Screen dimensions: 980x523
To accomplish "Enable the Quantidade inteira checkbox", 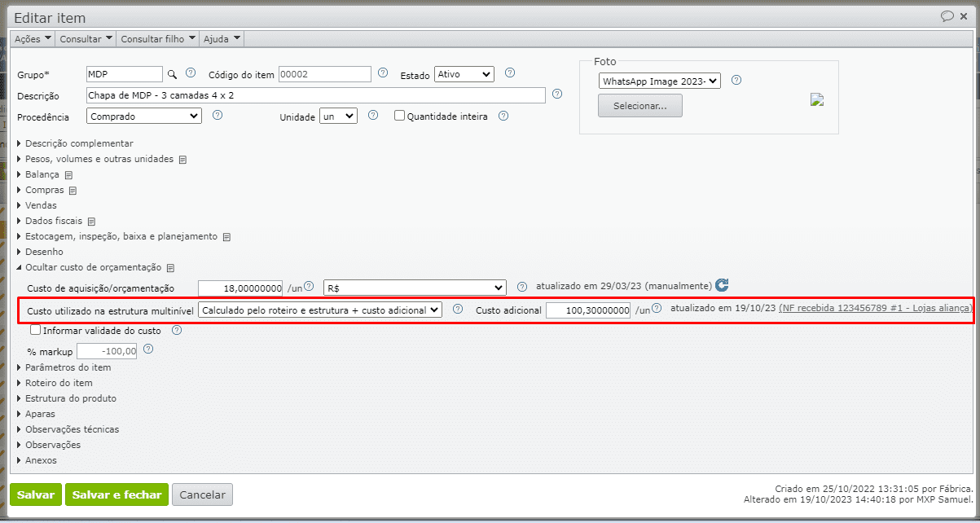I will [x=399, y=116].
